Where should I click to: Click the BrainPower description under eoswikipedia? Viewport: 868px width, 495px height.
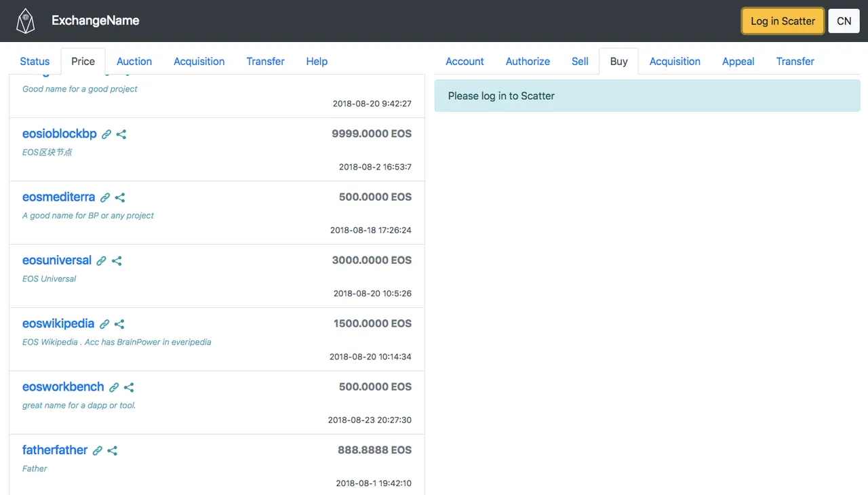click(x=117, y=342)
